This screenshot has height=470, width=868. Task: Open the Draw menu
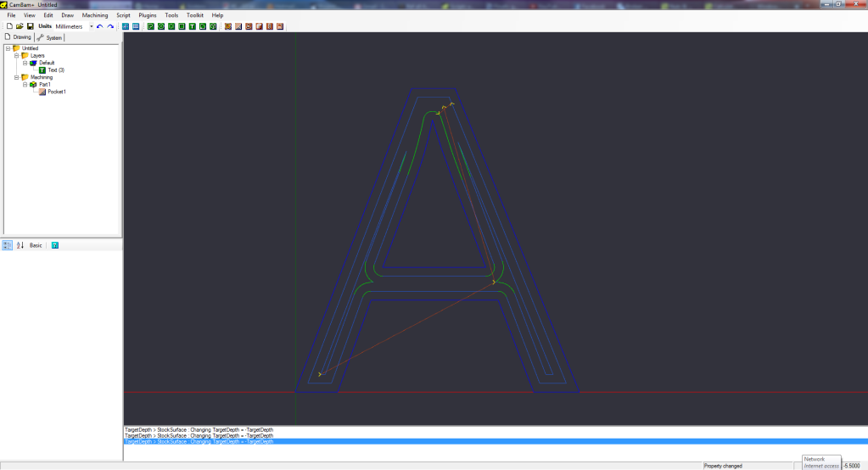tap(68, 15)
